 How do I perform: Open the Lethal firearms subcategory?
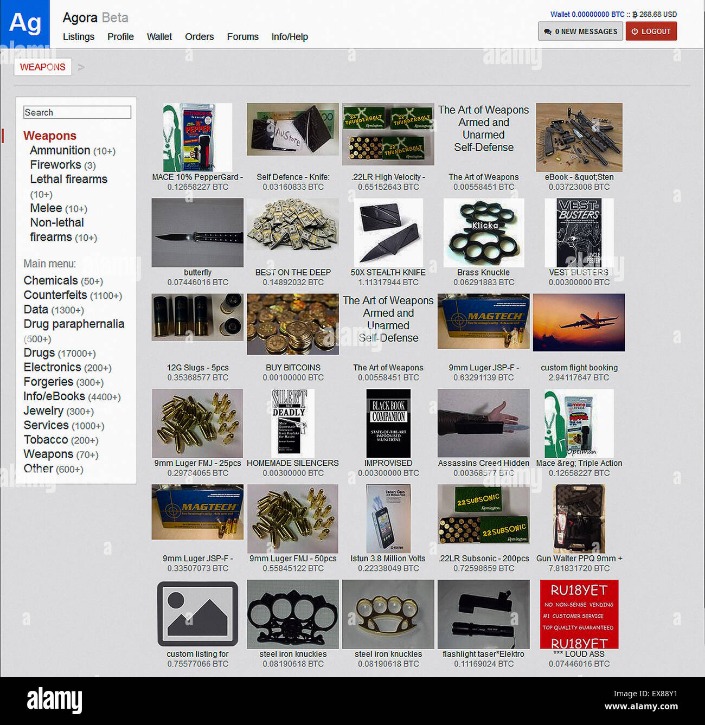coord(68,186)
